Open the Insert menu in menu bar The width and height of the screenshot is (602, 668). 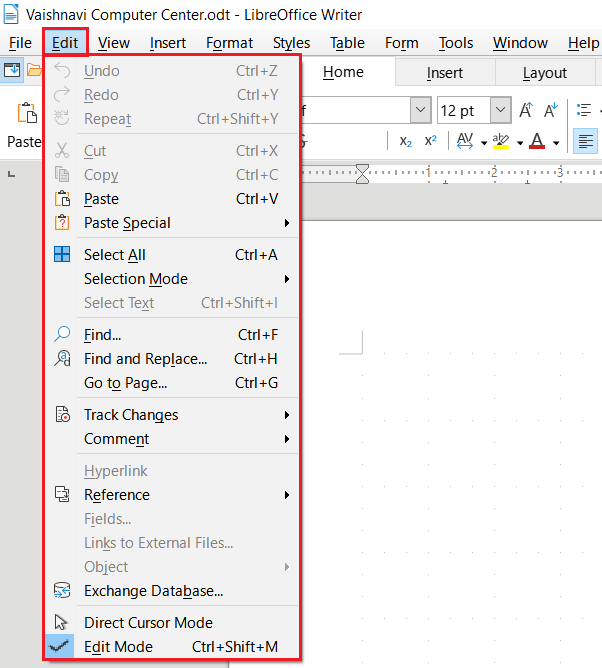[x=167, y=43]
